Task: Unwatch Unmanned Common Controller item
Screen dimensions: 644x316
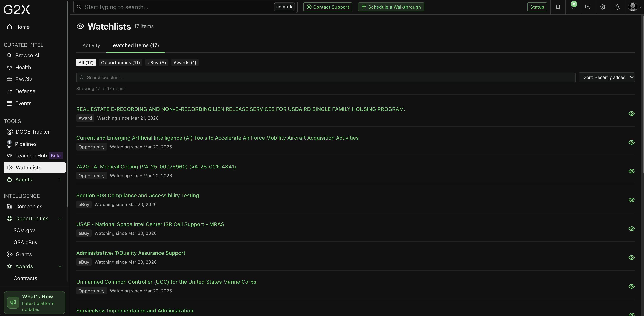Action: [631, 286]
